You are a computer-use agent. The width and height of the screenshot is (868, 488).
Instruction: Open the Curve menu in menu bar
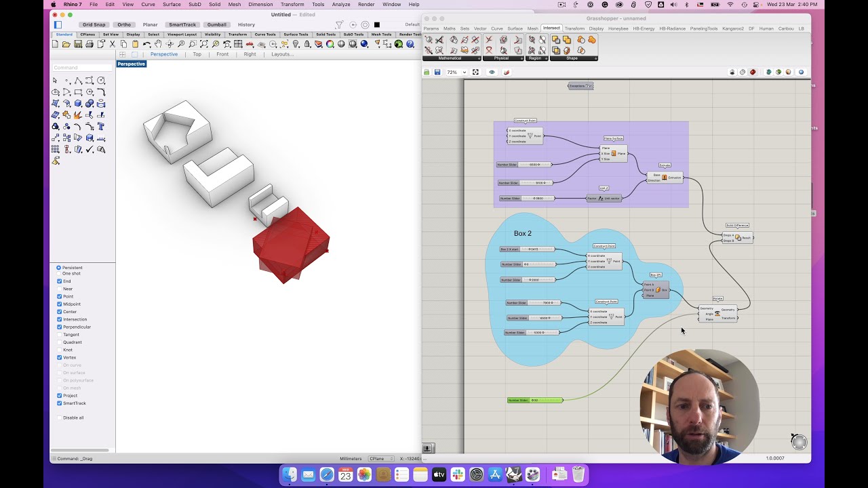coord(148,4)
